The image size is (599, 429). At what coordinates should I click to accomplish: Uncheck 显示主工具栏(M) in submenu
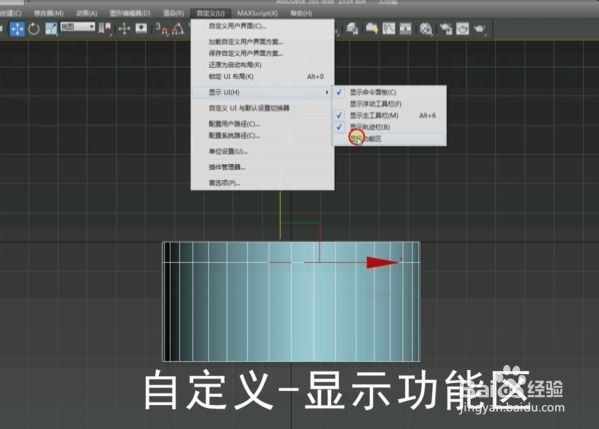coord(389,115)
